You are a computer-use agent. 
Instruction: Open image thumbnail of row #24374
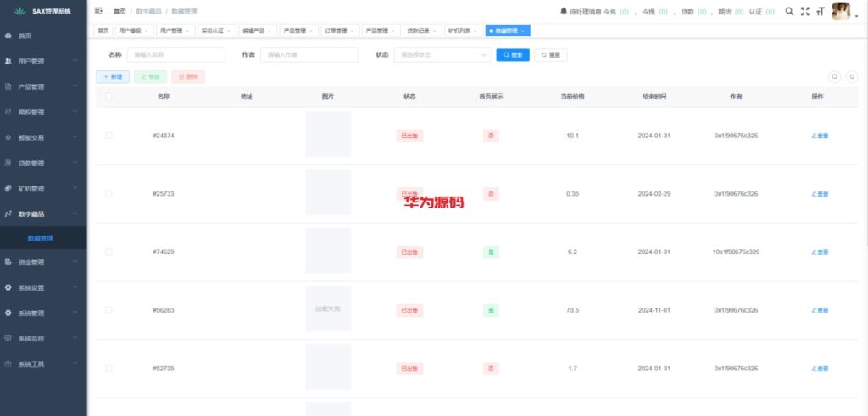[x=328, y=134]
